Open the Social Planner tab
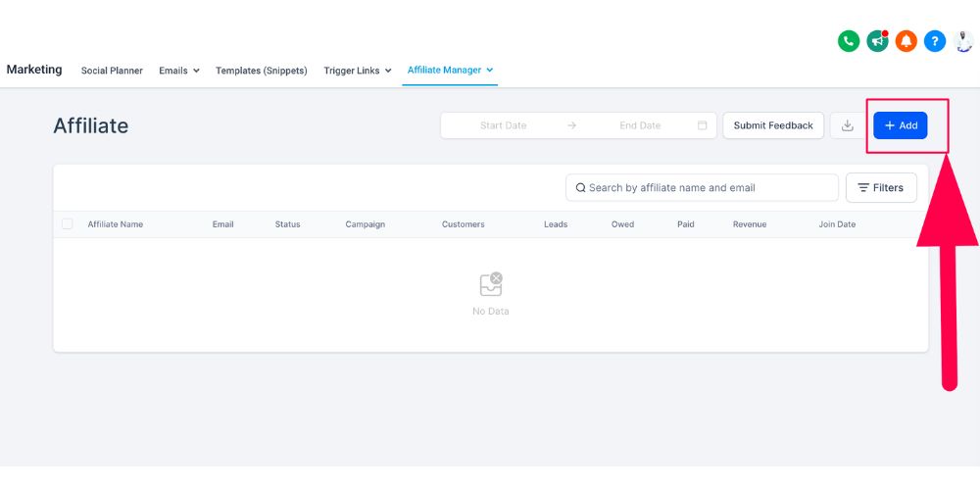Screen dimensions: 980x490 [112, 71]
